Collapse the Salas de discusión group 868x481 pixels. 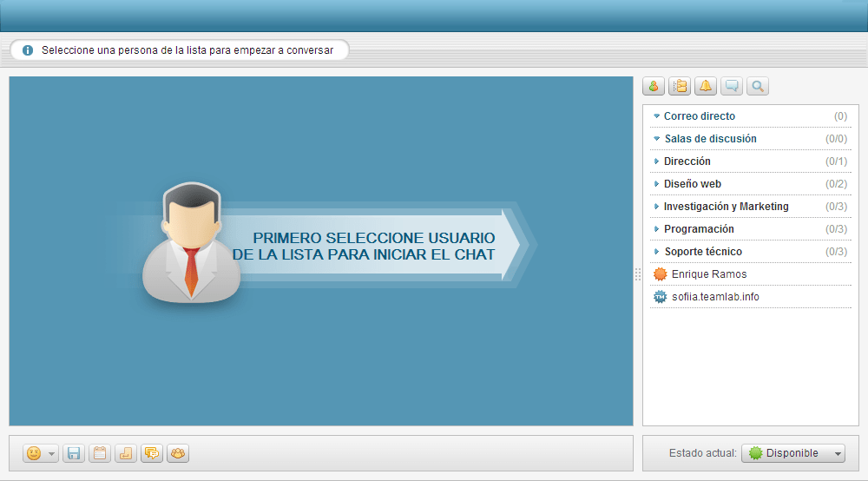click(656, 139)
